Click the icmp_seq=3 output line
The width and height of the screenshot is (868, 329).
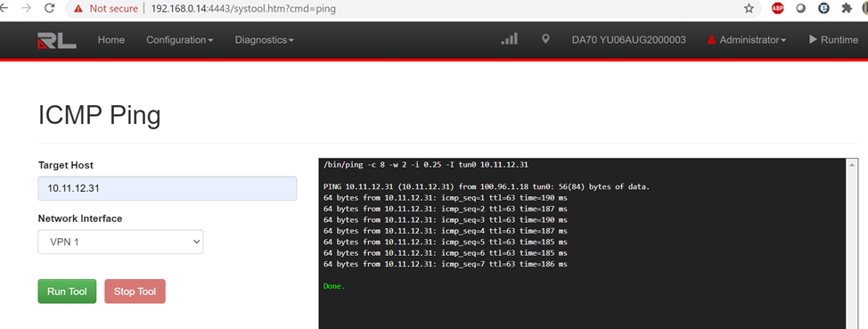445,220
